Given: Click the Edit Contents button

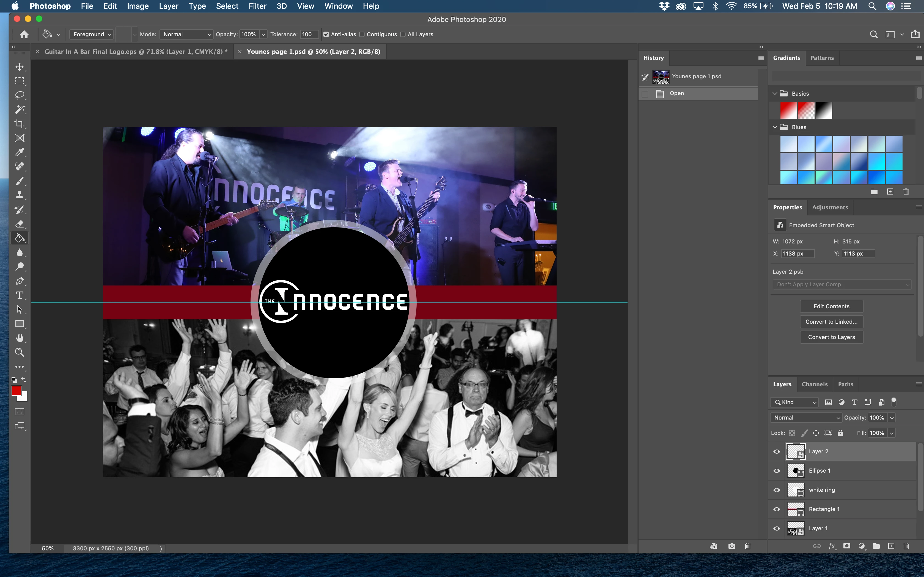Looking at the screenshot, I should pyautogui.click(x=831, y=306).
